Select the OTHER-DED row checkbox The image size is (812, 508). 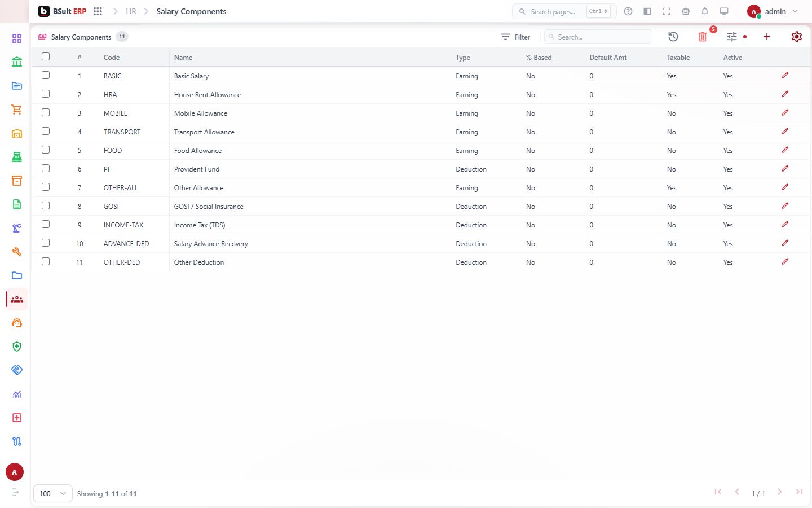click(46, 261)
